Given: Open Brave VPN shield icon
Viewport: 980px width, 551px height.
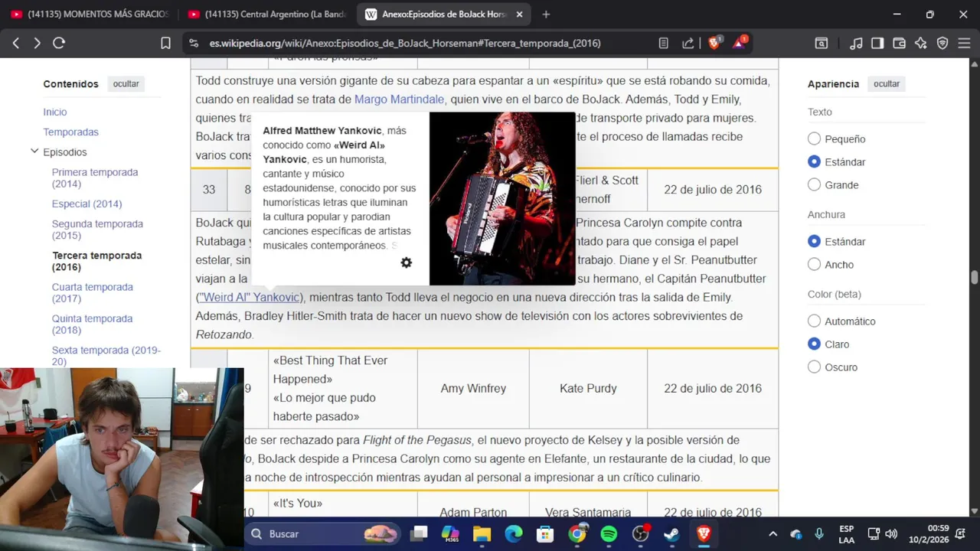Looking at the screenshot, I should [x=942, y=44].
